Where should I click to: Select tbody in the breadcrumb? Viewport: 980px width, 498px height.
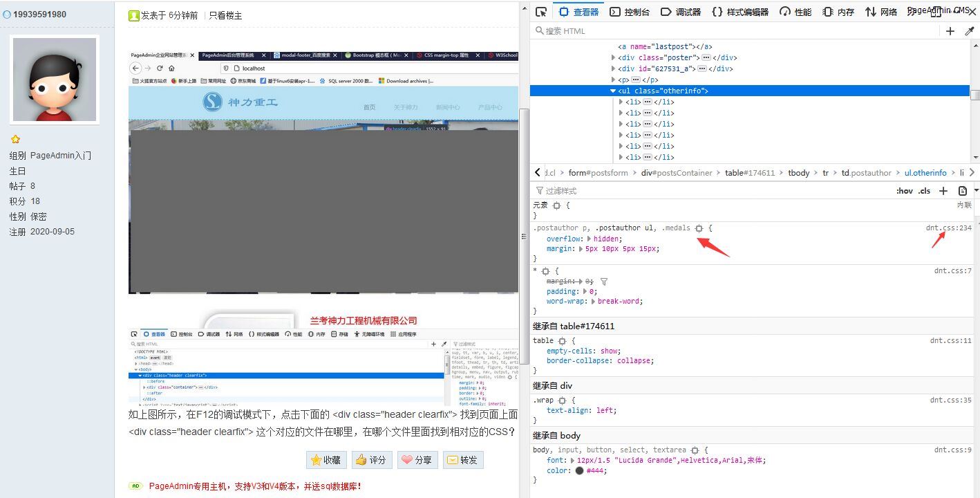[798, 173]
